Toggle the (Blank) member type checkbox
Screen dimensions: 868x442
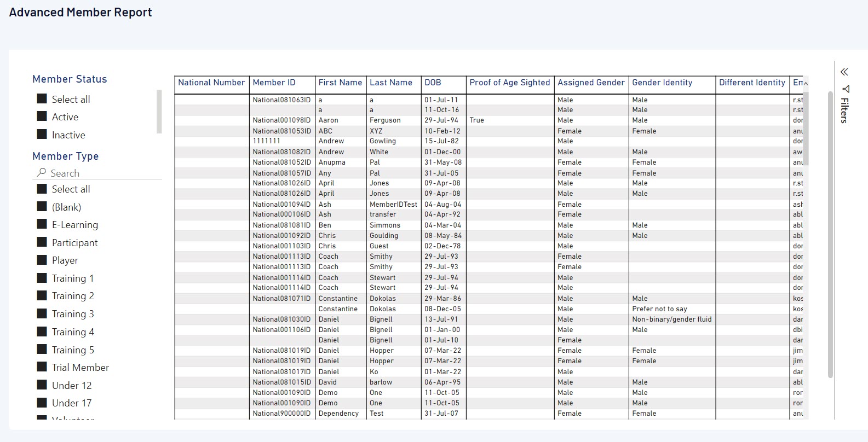[x=42, y=206]
